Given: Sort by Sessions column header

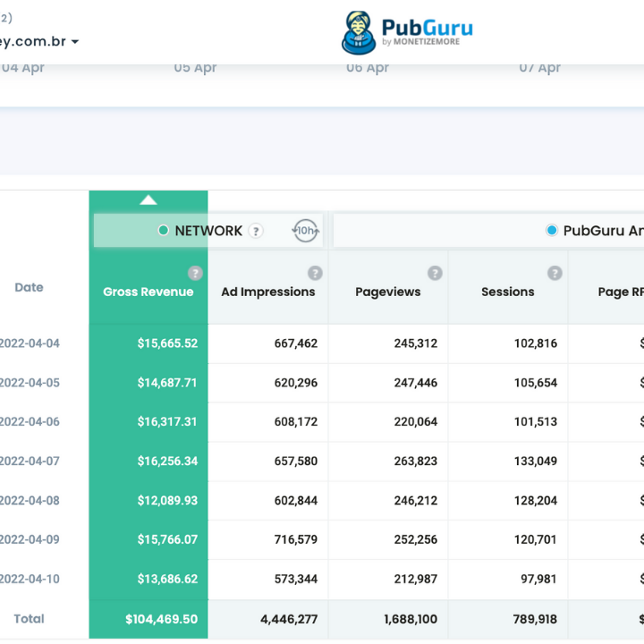Looking at the screenshot, I should pos(508,292).
